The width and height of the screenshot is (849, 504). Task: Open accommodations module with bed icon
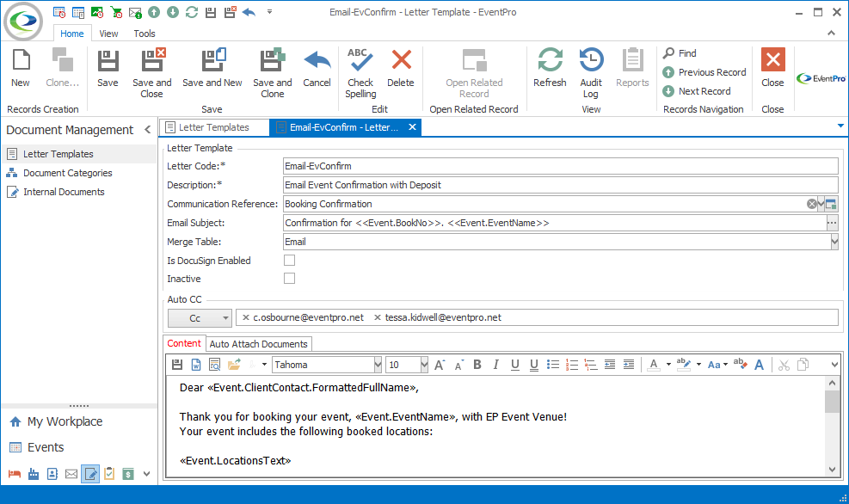(15, 474)
